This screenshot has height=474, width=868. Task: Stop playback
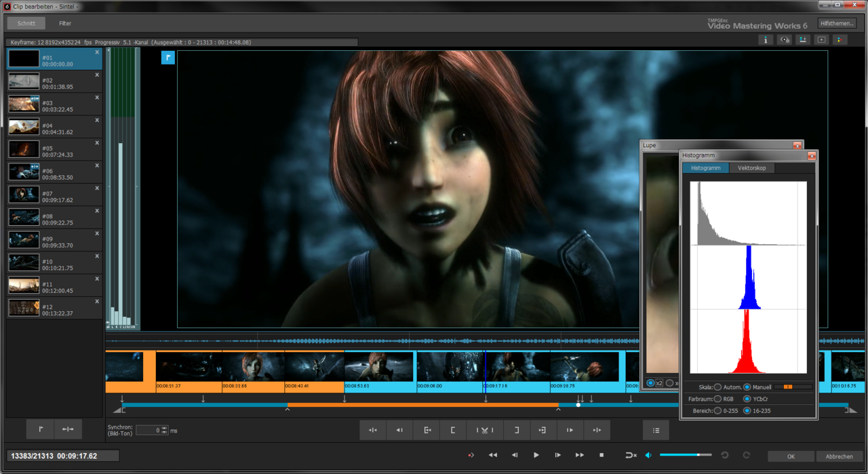601,455
